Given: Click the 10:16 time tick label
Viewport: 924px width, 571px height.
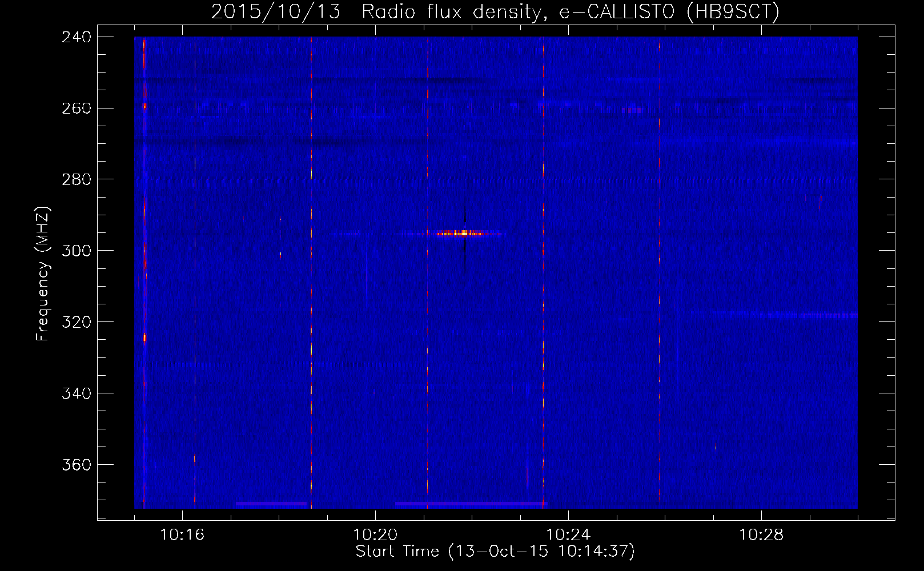Looking at the screenshot, I should click(x=182, y=535).
